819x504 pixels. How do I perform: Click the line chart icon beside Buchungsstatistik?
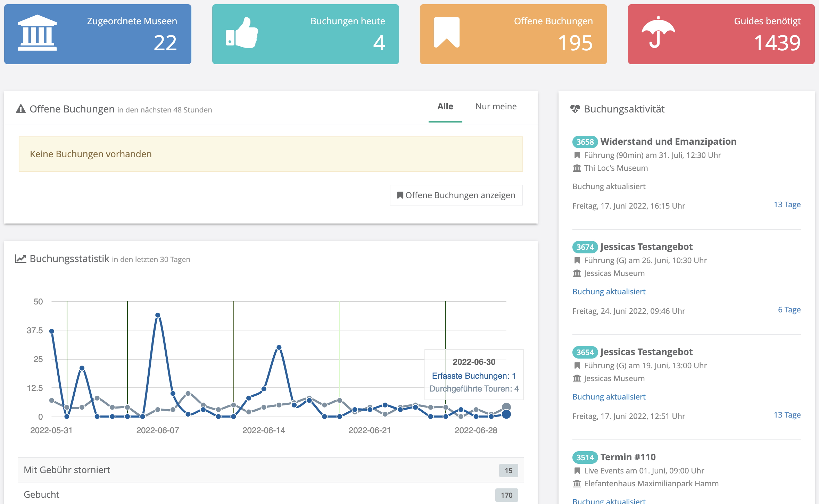click(x=21, y=259)
